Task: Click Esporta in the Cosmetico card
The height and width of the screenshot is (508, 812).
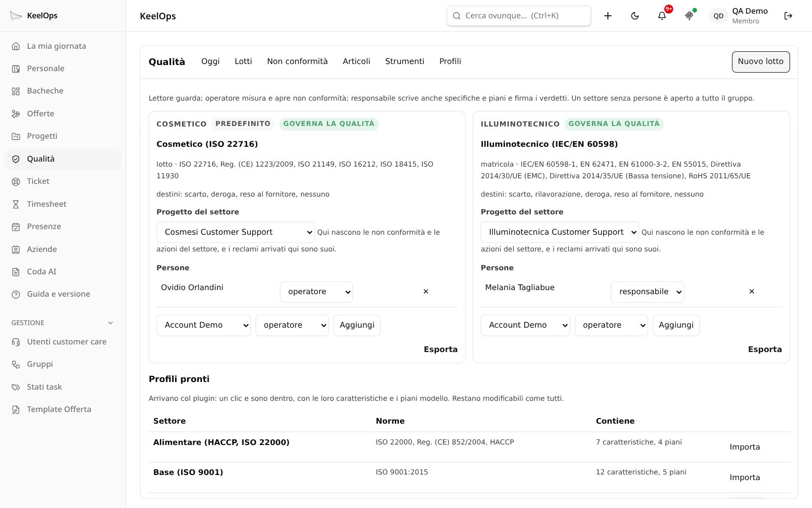Action: pos(441,350)
